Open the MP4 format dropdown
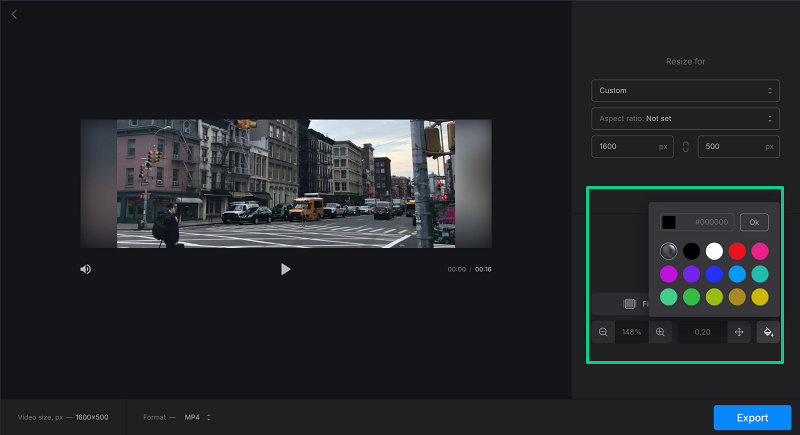The height and width of the screenshot is (435, 800). pos(197,417)
